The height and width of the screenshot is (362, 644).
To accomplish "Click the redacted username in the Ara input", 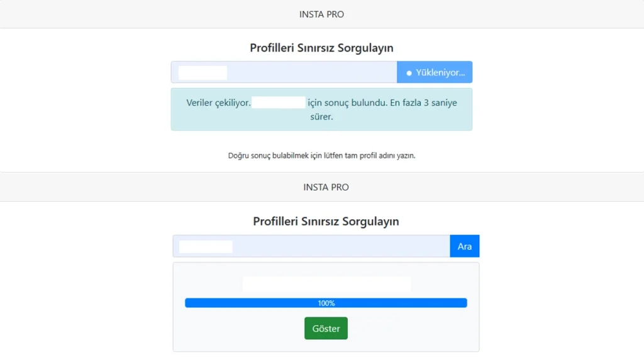I will (206, 246).
